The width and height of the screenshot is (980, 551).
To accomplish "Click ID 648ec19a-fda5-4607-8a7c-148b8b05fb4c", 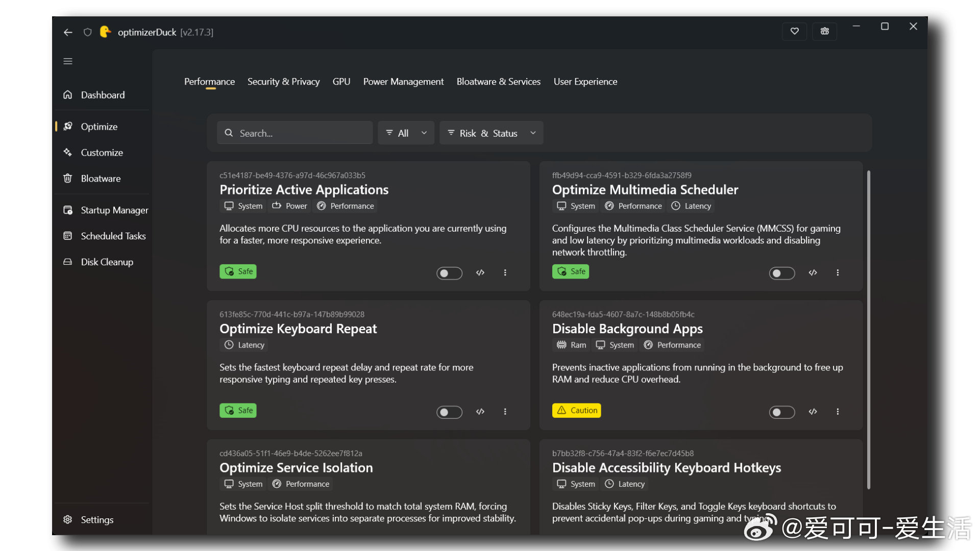I will (x=623, y=315).
